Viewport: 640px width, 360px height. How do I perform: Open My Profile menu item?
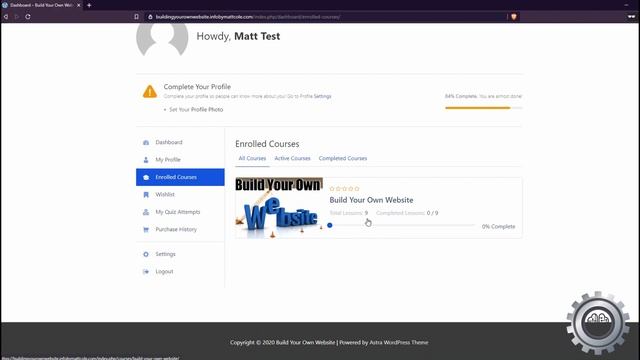(168, 160)
